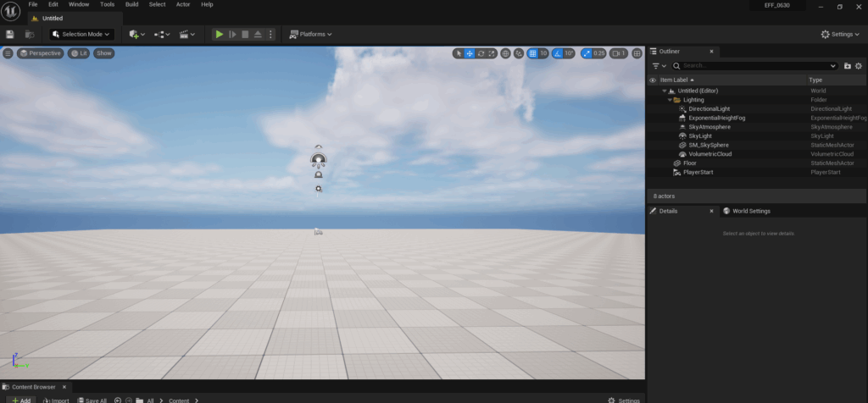Viewport: 868px width, 403px height.
Task: Open the File menu
Action: coord(33,4)
